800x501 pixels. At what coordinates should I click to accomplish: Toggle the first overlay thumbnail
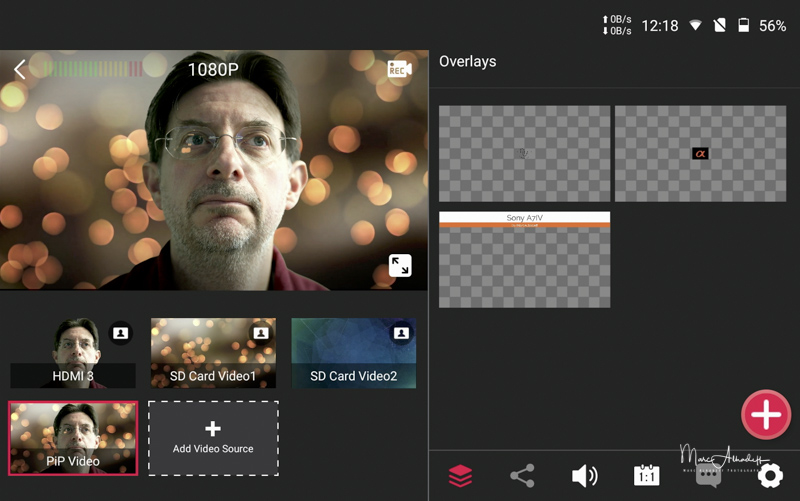524,153
